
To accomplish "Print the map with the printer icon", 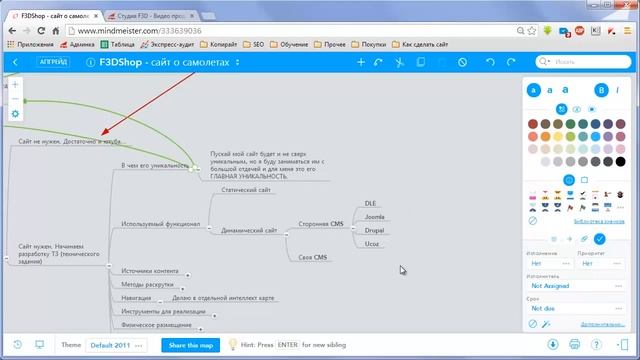I will pos(575,345).
